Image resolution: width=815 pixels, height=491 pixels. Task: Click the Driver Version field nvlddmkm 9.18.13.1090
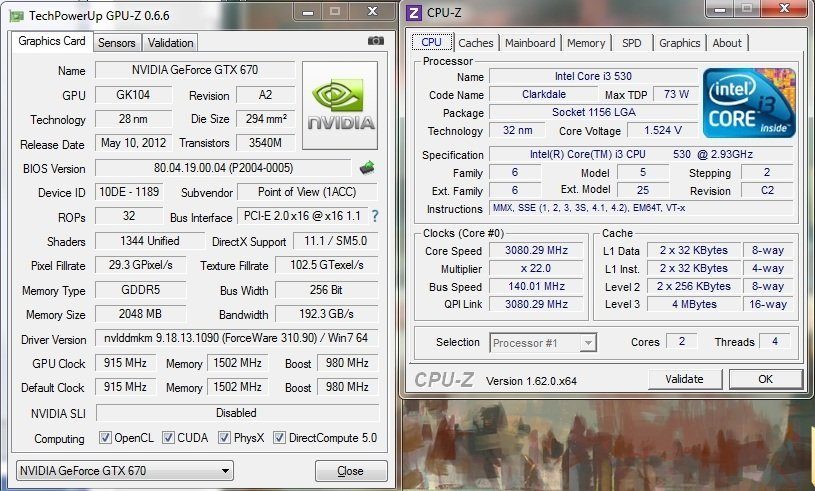click(236, 338)
